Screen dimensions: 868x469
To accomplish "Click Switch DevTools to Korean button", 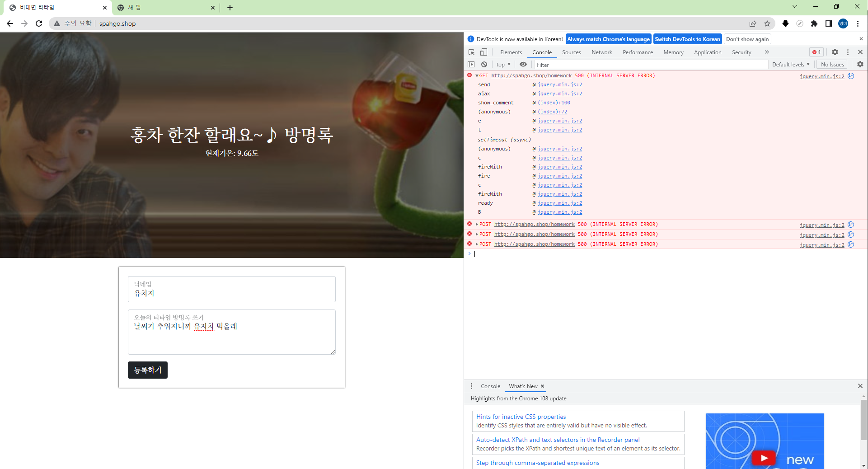I will 687,39.
